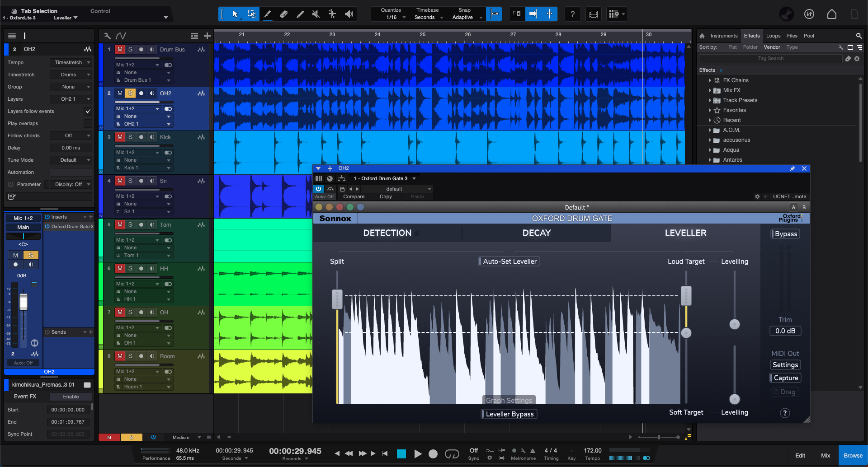This screenshot has width=868, height=467.
Task: Select the Bend marker tool
Action: [x=332, y=14]
